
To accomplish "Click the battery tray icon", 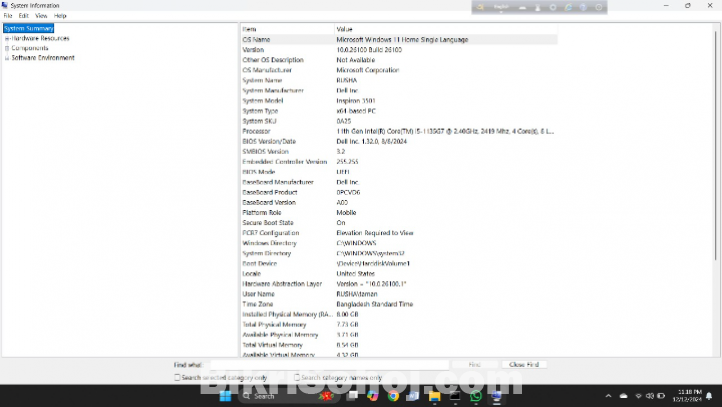I will pos(661,396).
